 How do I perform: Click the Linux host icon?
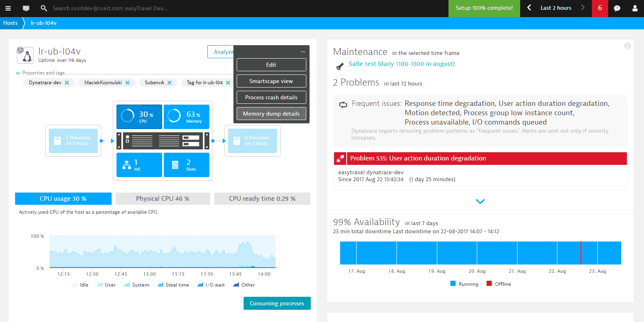(x=25, y=55)
